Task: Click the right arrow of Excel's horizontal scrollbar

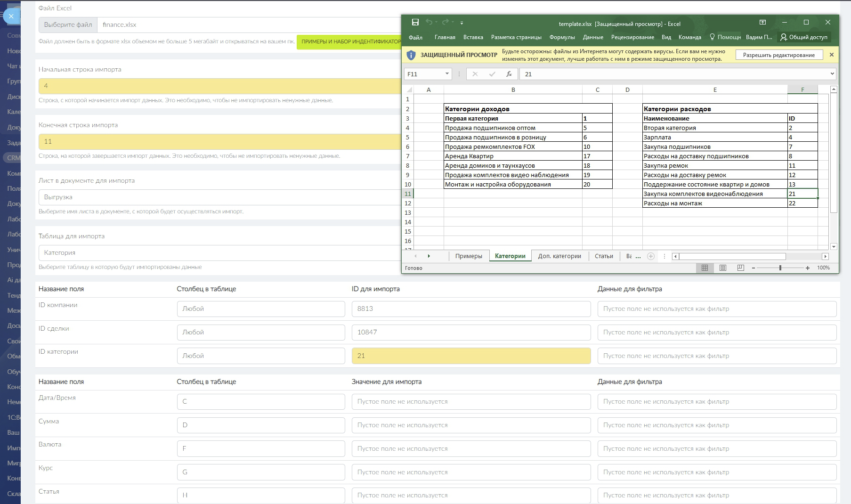Action: (825, 256)
